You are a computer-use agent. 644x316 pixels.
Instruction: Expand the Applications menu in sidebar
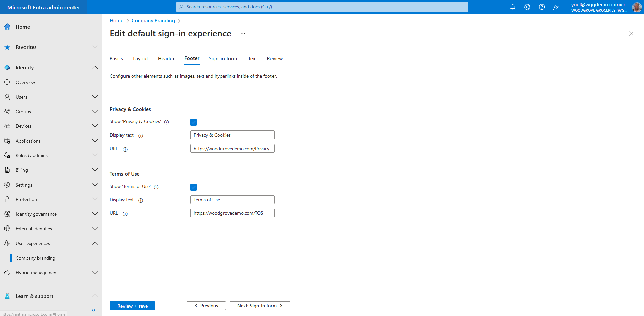click(x=95, y=141)
